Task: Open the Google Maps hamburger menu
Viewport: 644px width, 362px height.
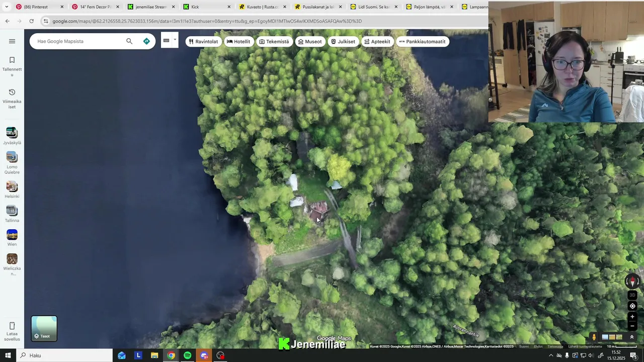Action: pos(12,41)
